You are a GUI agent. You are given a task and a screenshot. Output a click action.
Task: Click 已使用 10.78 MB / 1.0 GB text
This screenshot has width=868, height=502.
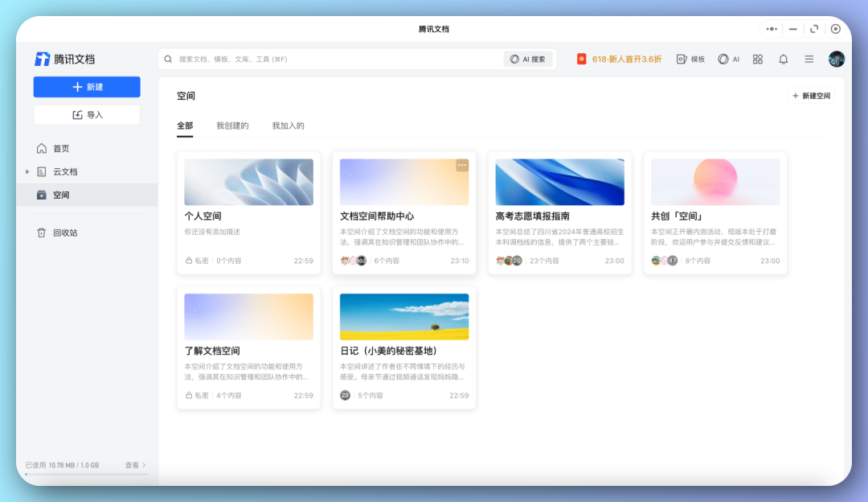(63, 465)
